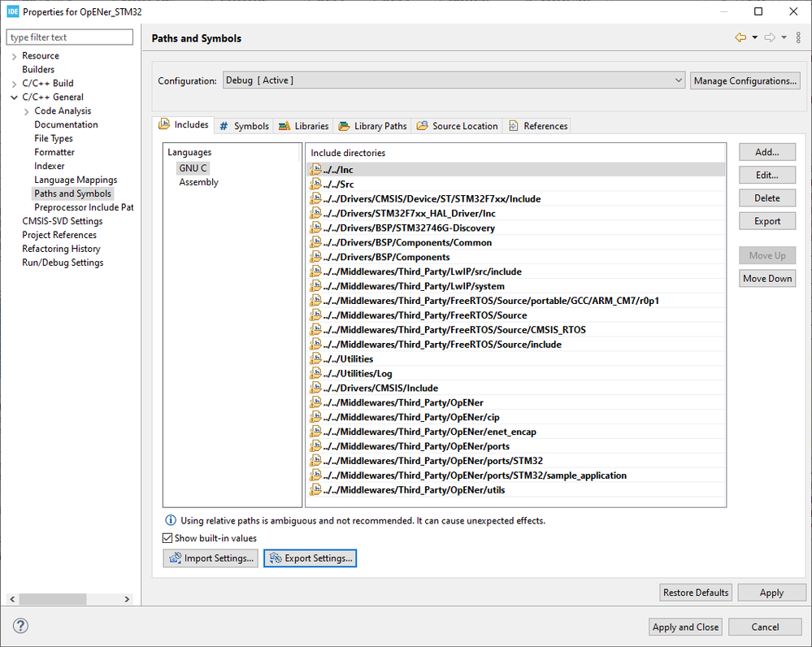Switch to the Symbols tab
The width and height of the screenshot is (812, 647).
point(245,126)
